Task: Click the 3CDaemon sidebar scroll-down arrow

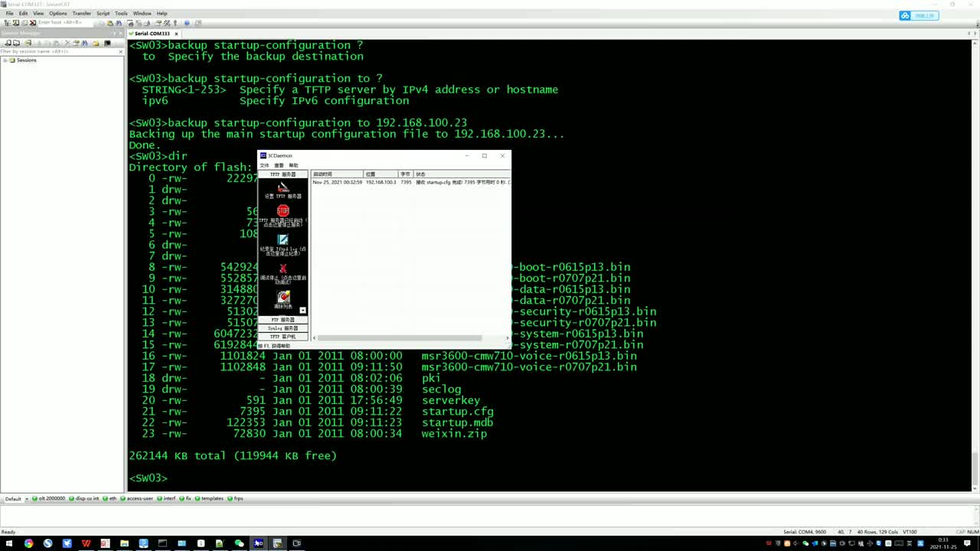Action: (x=302, y=310)
